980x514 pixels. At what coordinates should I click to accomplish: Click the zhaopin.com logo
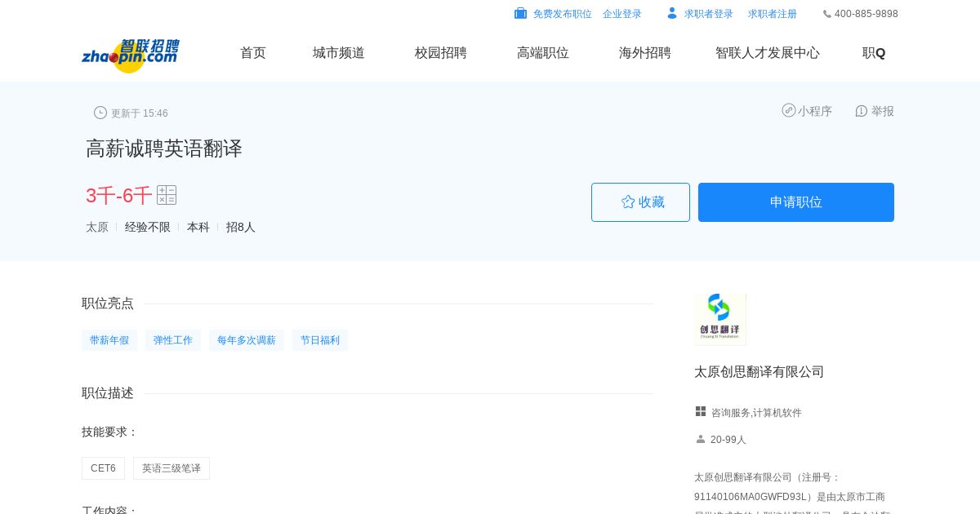(131, 55)
